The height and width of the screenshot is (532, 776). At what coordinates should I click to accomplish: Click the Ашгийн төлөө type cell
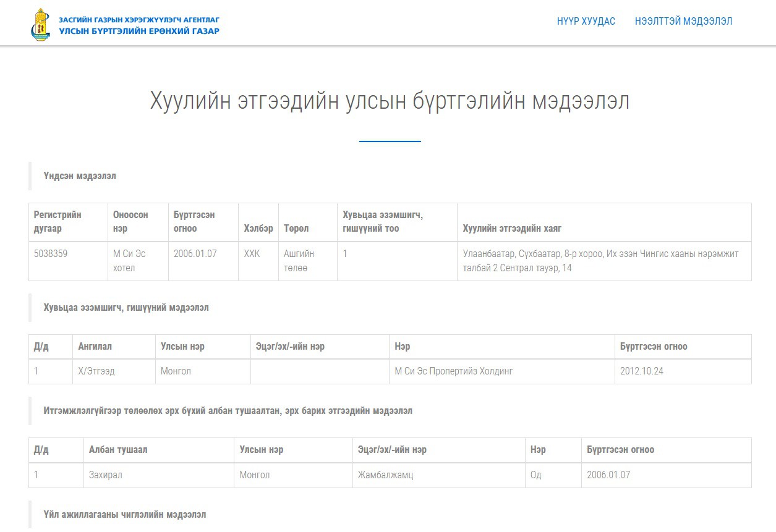click(x=308, y=261)
